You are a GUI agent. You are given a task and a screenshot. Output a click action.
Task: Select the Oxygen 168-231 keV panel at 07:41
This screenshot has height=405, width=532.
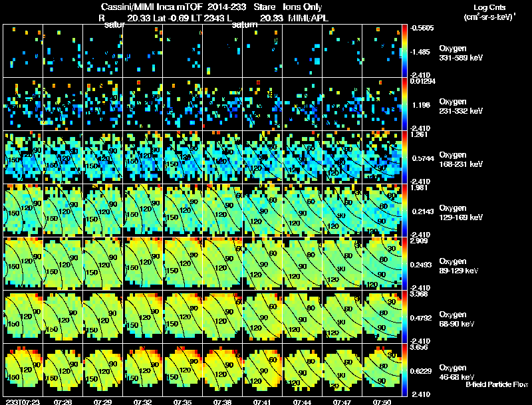point(262,157)
